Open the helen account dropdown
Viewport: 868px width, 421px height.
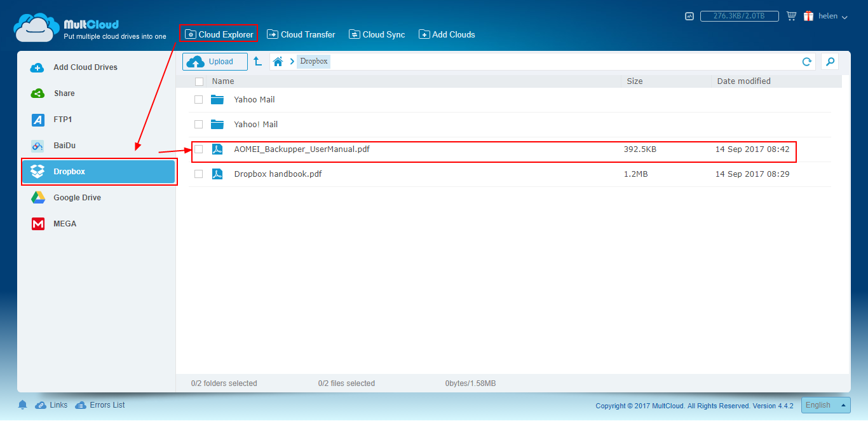[x=832, y=17]
